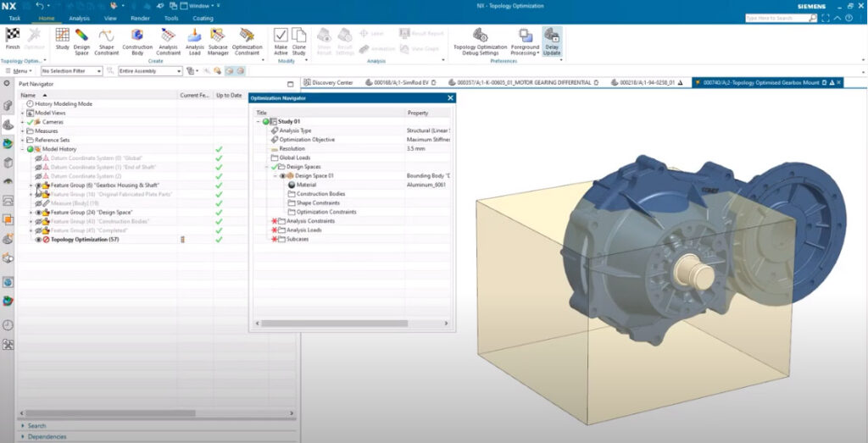Toggle visibility of Gearbox Housing & Shaft group
Screen dimensions: 868x443
[x=39, y=186]
